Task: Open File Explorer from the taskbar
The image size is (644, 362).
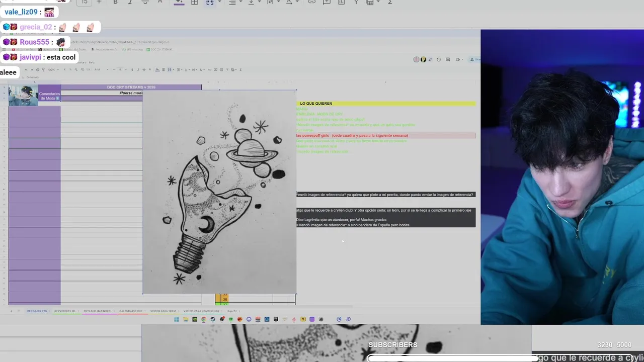Action: click(186, 319)
